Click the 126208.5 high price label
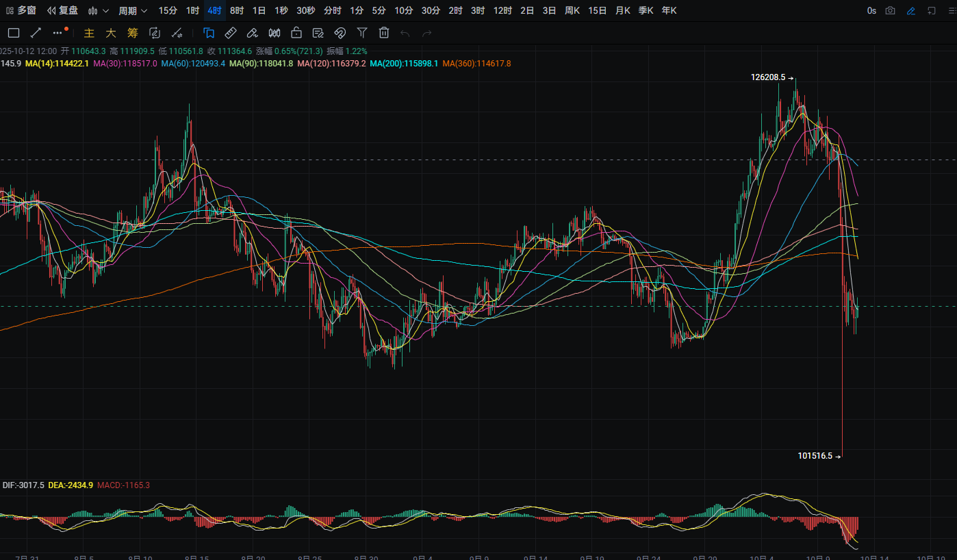This screenshot has height=560, width=957. pos(767,78)
